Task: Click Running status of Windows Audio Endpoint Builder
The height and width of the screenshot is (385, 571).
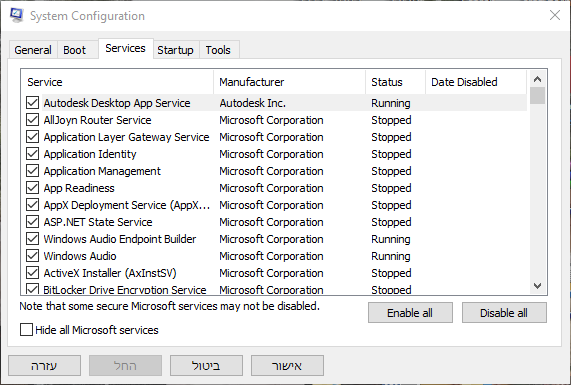Action: [391, 239]
